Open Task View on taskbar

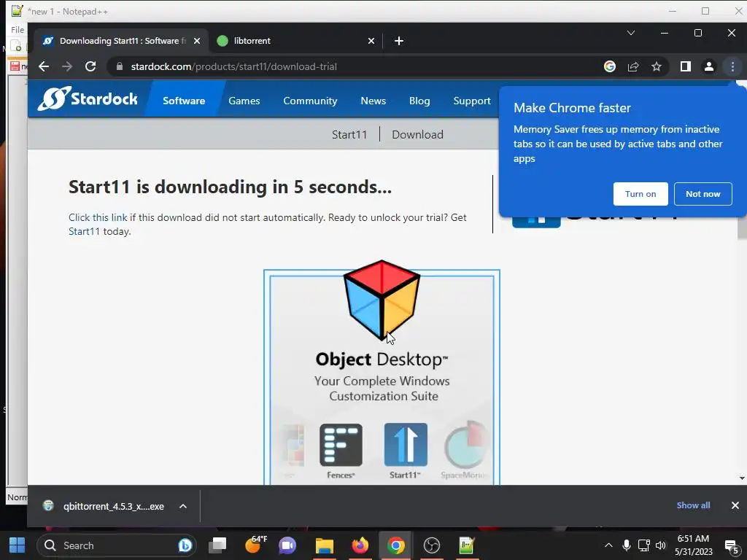pyautogui.click(x=217, y=545)
